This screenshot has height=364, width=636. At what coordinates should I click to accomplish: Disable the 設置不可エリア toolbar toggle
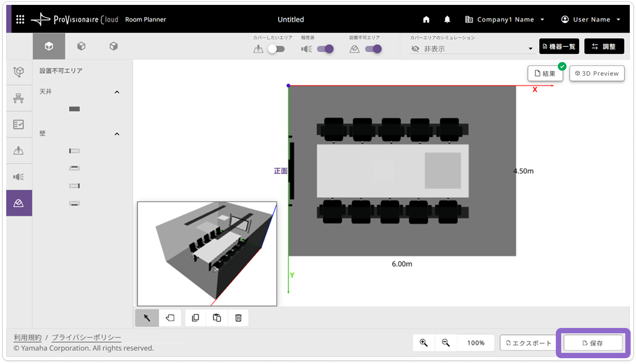pyautogui.click(x=373, y=49)
